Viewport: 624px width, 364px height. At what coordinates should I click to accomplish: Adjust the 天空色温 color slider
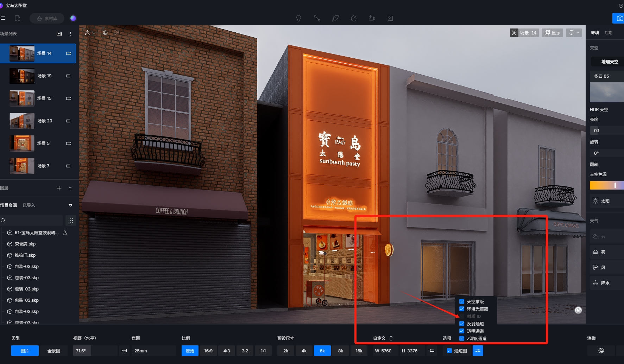607,185
